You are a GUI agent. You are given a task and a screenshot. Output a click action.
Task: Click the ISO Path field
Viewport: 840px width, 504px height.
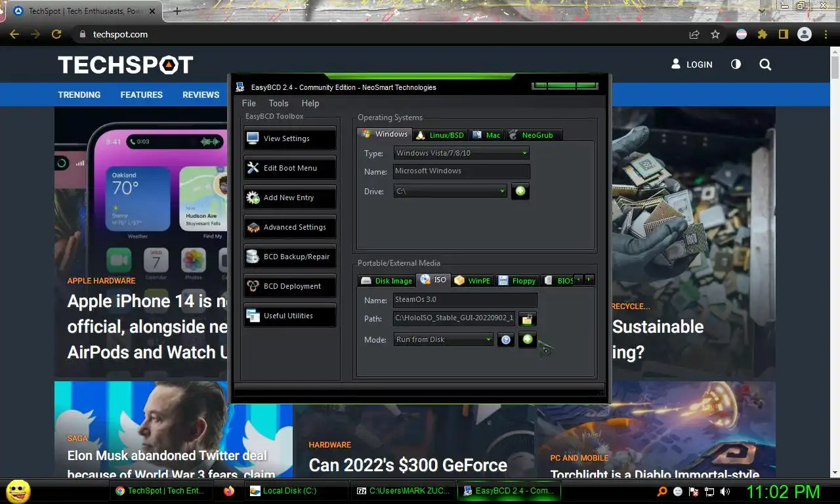click(x=453, y=319)
